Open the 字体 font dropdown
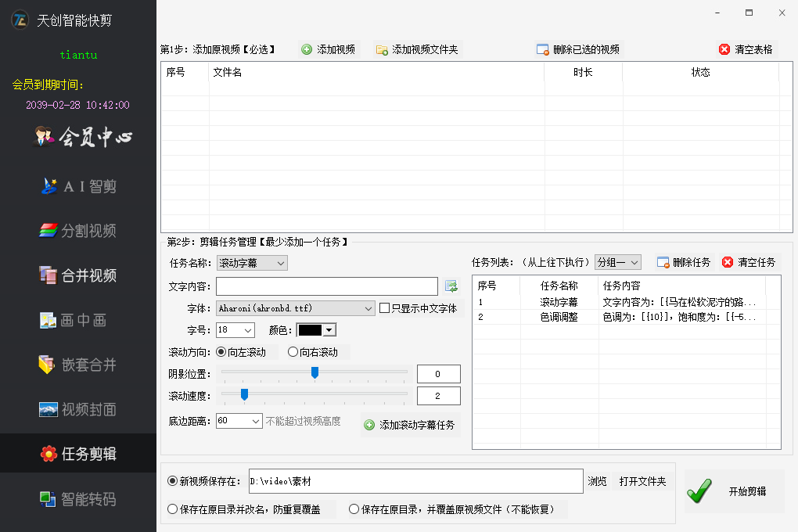 [x=295, y=308]
